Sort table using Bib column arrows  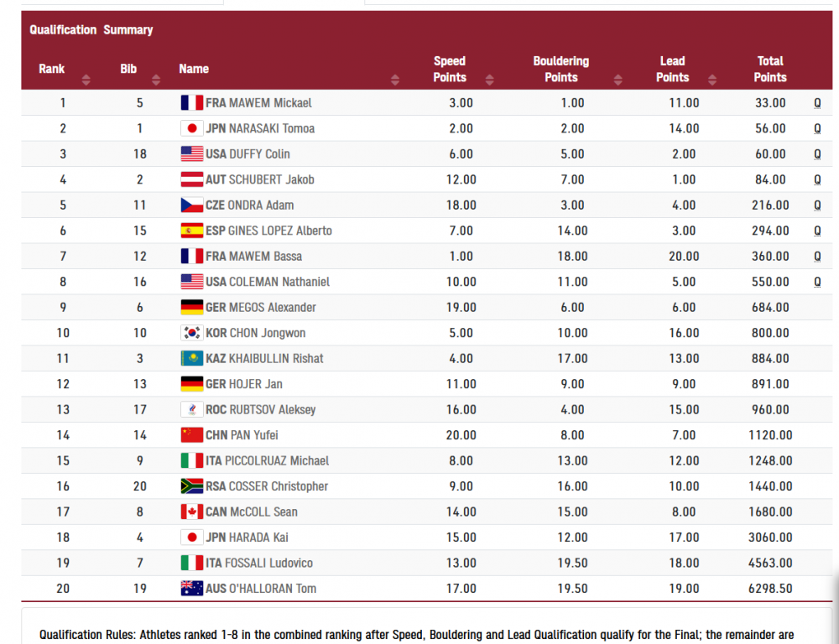tap(156, 80)
